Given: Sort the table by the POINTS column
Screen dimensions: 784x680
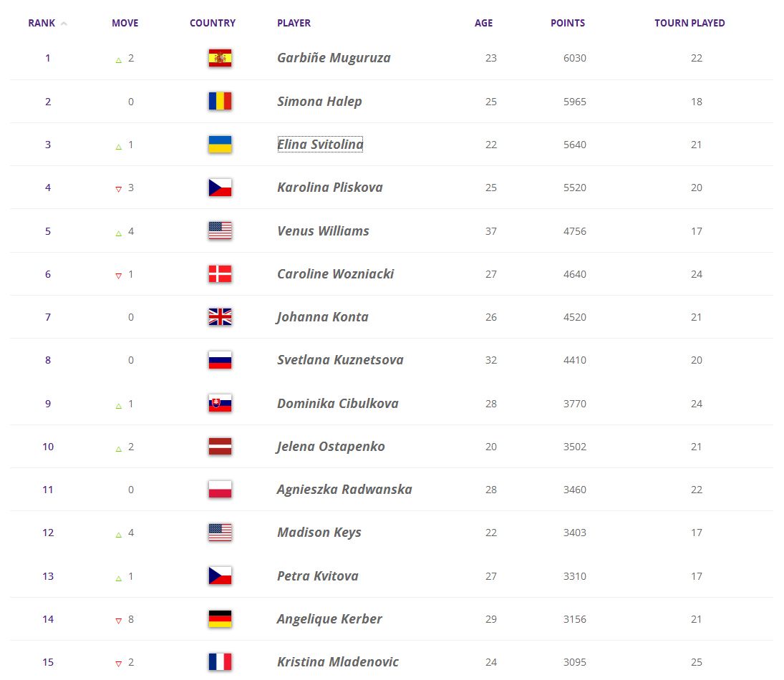Looking at the screenshot, I should [x=568, y=23].
